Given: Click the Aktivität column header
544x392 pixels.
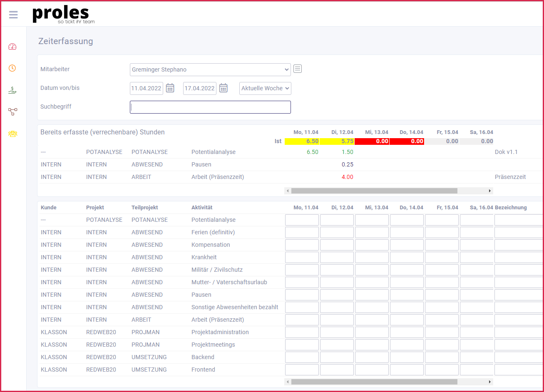Looking at the screenshot, I should click(x=202, y=207).
